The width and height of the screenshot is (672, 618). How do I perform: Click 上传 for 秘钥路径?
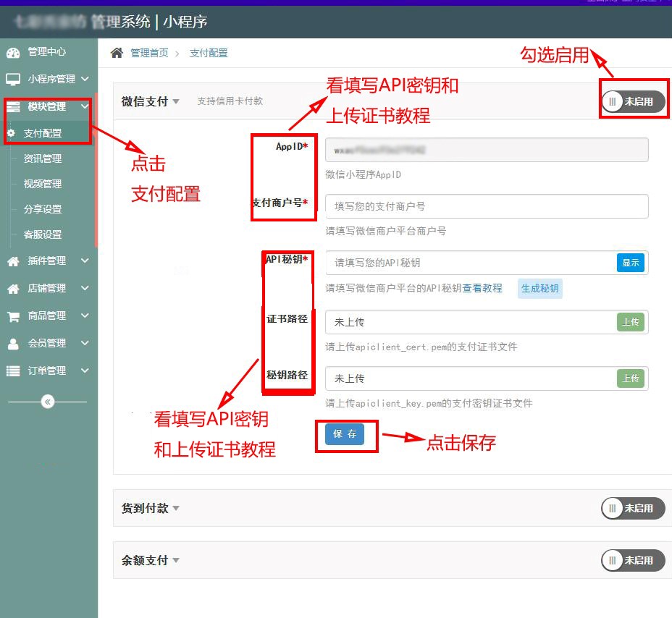[x=631, y=378]
